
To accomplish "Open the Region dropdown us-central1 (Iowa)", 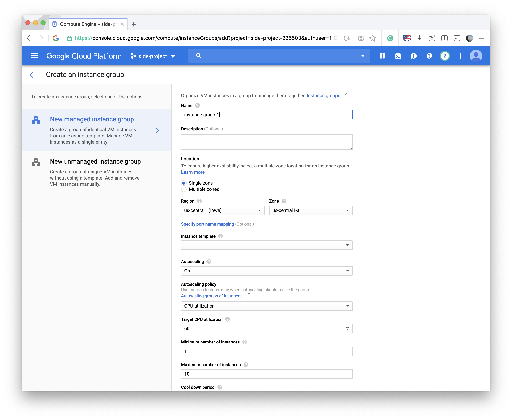I will (222, 210).
